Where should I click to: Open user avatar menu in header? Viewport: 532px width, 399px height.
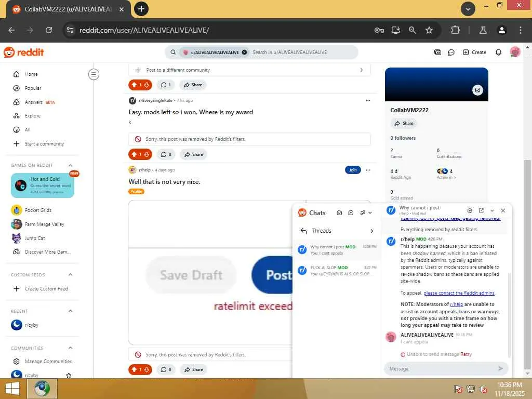coord(515,52)
